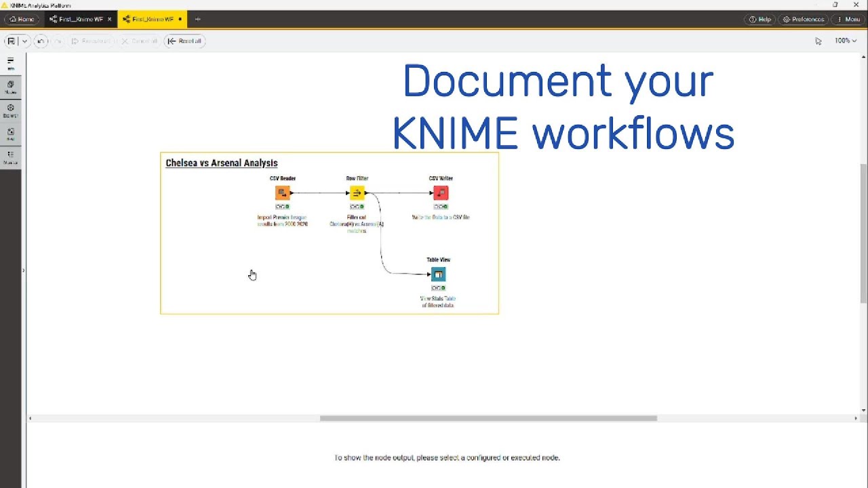Click the CSV Writer node status lights
The height and width of the screenshot is (488, 868).
(x=441, y=207)
